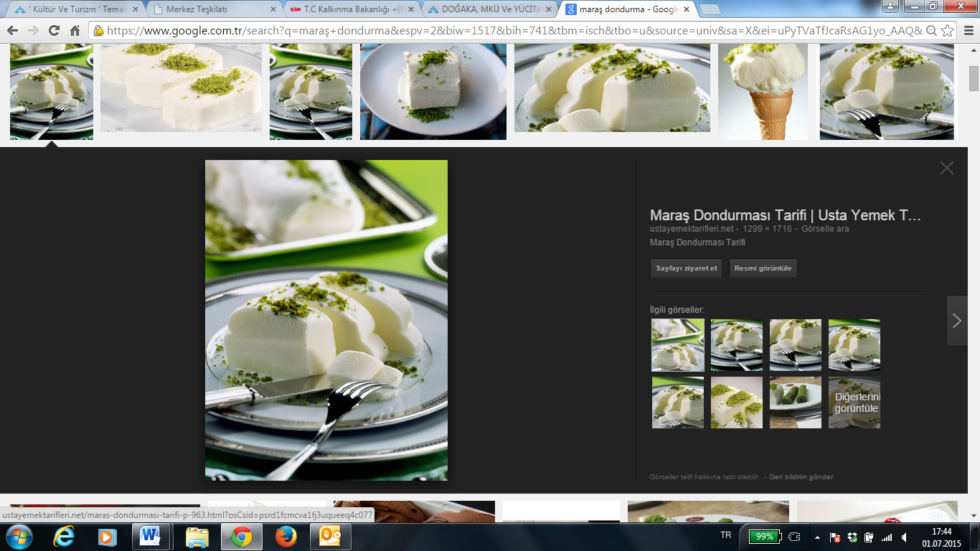
Task: Open the three ice cream slabs result thumbnail
Action: pyautogui.click(x=182, y=88)
